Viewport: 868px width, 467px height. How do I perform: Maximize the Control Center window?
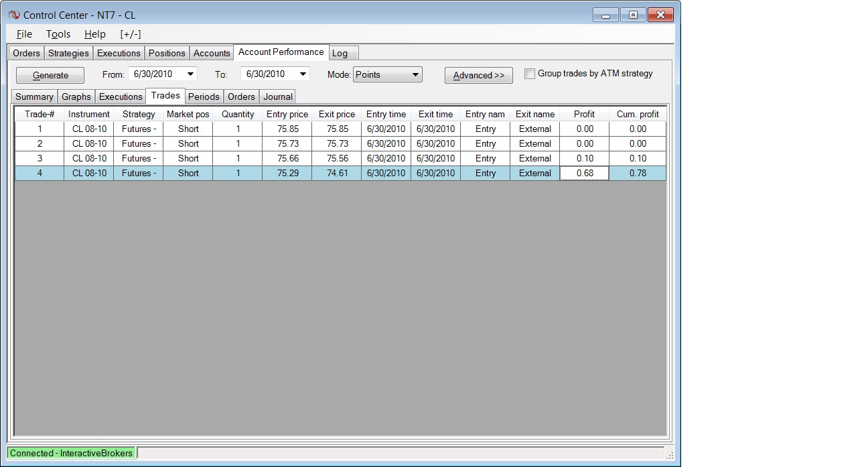click(x=632, y=15)
